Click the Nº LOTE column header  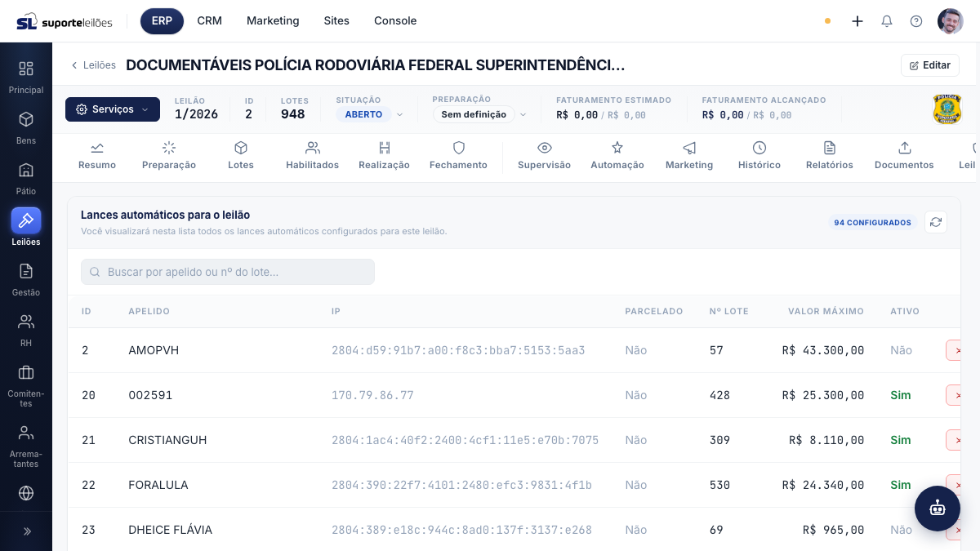click(x=729, y=311)
